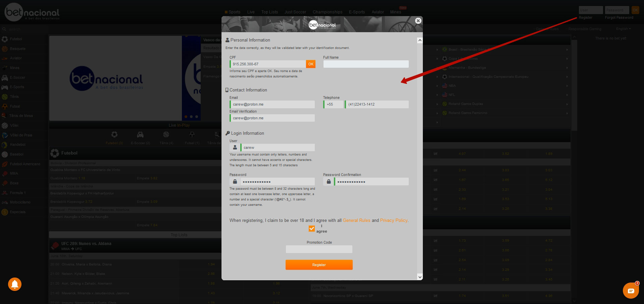Click the betnacional logo in header

pos(32,12)
